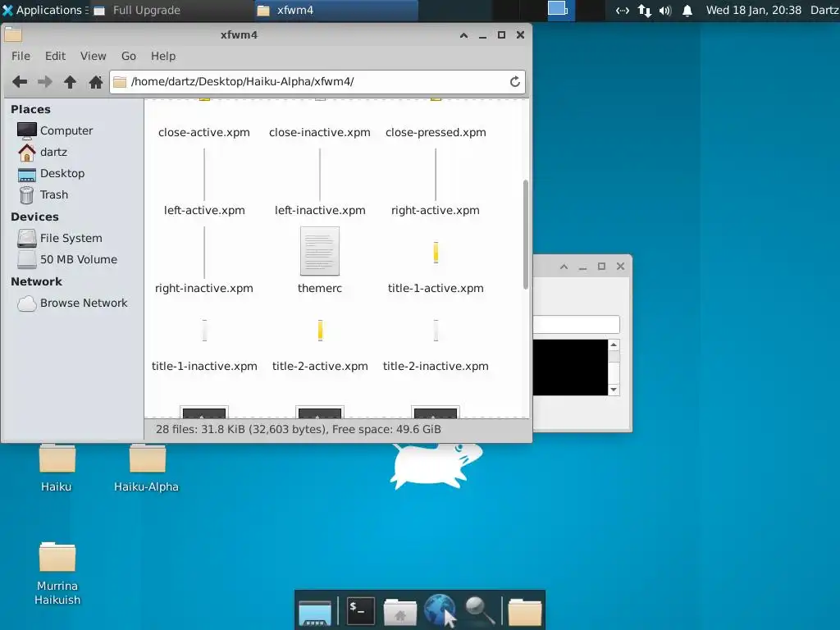This screenshot has width=840, height=630.
Task: Open the Go menu
Action: coord(129,56)
